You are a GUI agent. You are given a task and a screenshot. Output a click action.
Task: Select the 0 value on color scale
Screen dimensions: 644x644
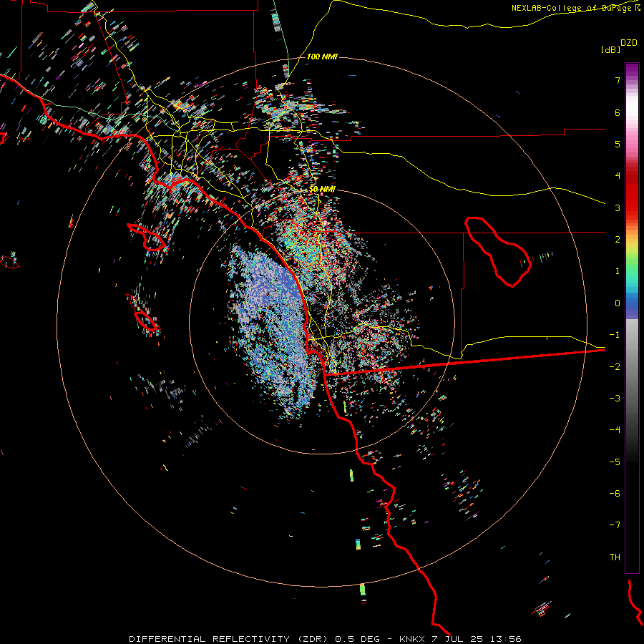tap(618, 303)
